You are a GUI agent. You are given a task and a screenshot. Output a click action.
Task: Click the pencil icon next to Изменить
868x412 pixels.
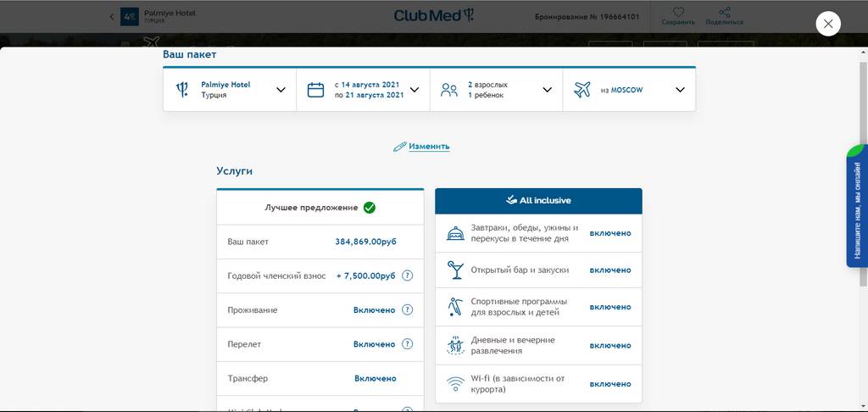point(400,147)
